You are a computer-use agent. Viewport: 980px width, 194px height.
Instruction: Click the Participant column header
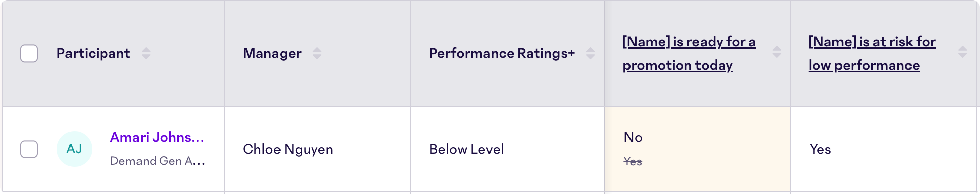click(93, 53)
